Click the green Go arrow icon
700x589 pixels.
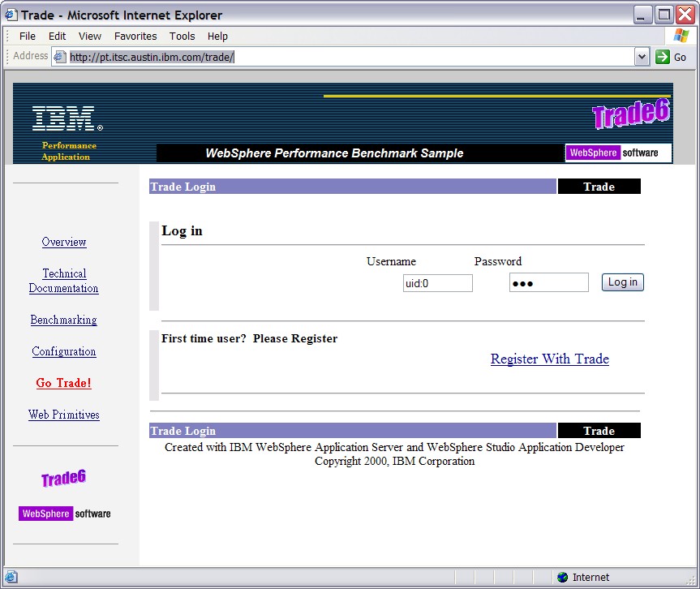[x=663, y=57]
